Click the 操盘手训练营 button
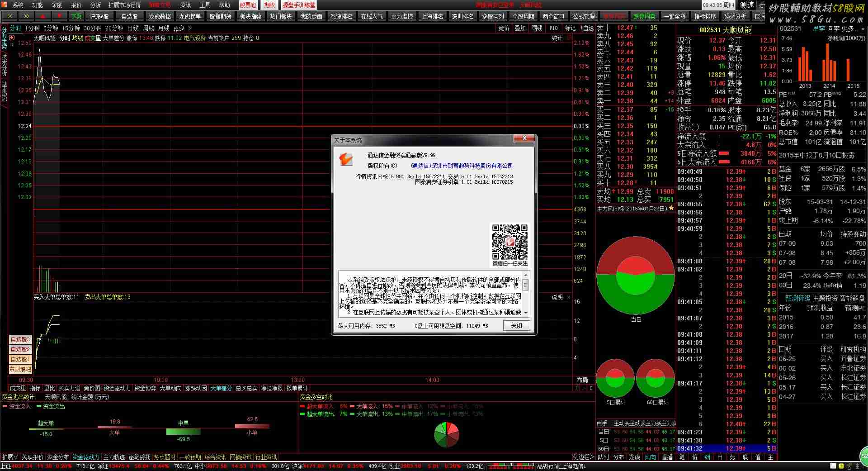 click(x=299, y=5)
